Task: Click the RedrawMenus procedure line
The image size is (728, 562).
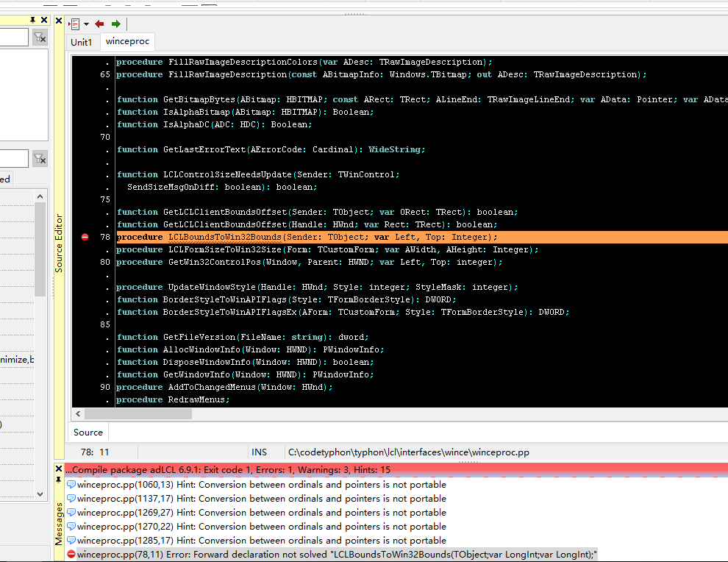Action: click(x=173, y=400)
